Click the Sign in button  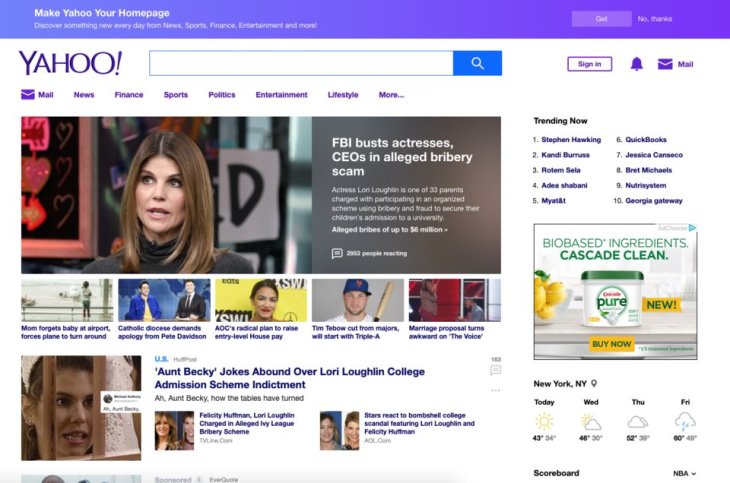tap(589, 64)
